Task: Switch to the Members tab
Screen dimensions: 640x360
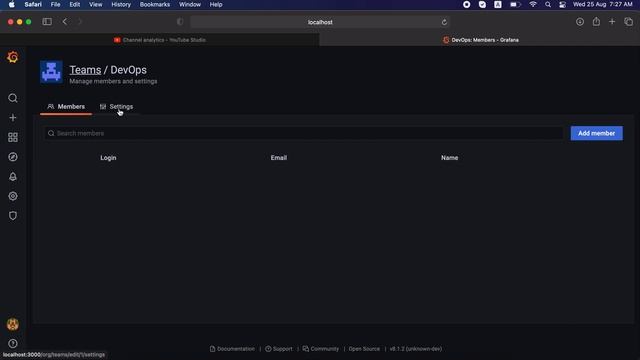Action: pos(66,107)
